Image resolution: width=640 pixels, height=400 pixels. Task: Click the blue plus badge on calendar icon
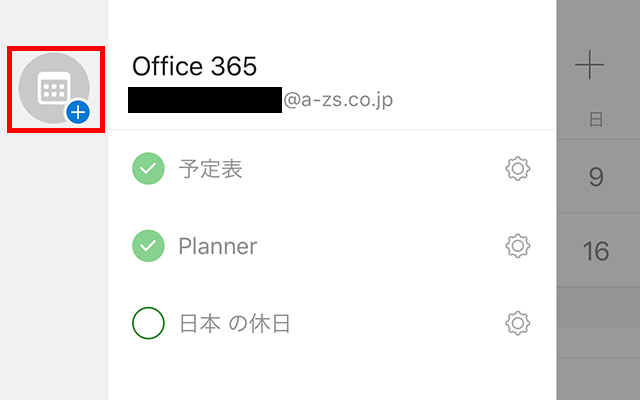78,112
